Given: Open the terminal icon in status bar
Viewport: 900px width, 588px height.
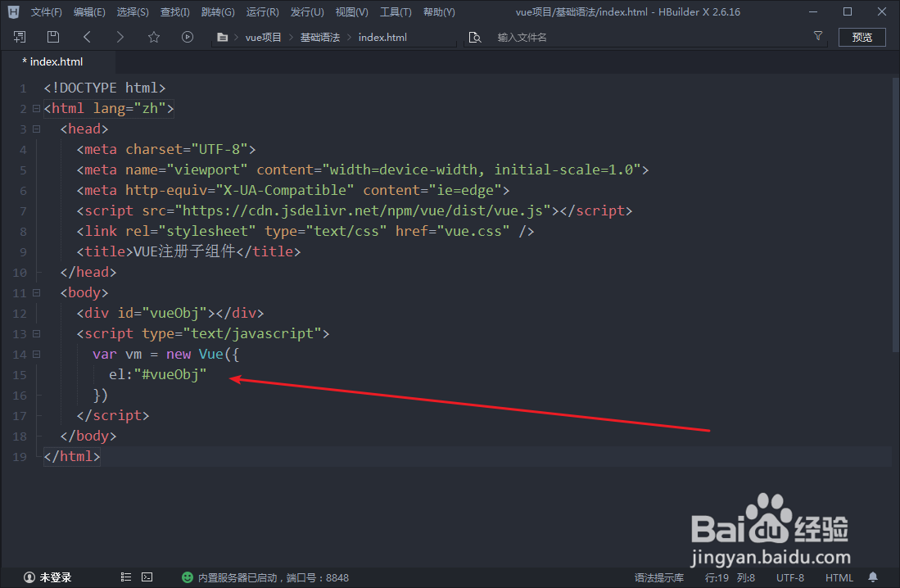Looking at the screenshot, I should (147, 577).
